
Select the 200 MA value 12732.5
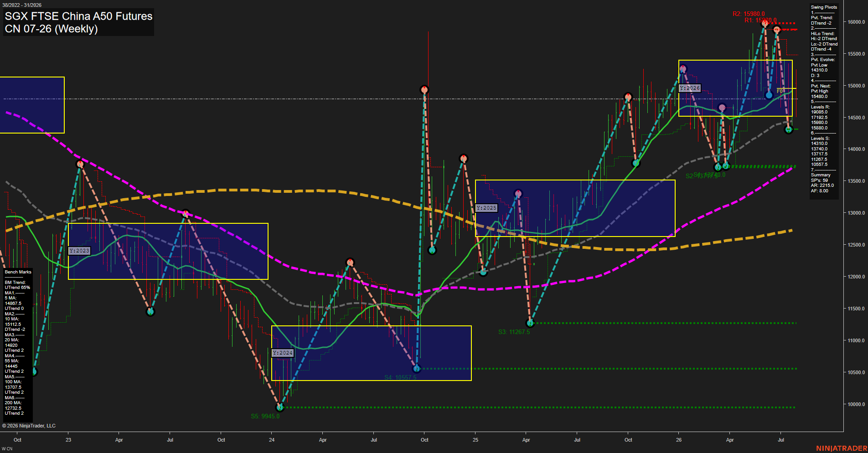[13, 408]
